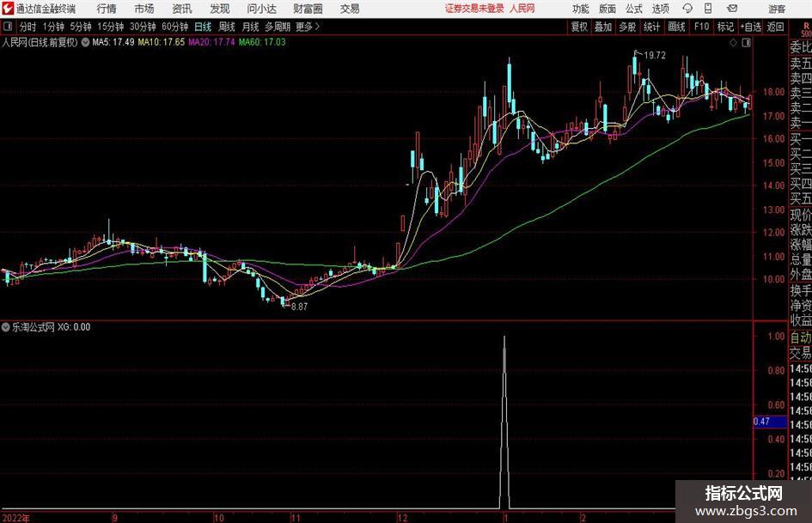Switch to 15分钟 period
The height and width of the screenshot is (523, 812).
[x=110, y=27]
